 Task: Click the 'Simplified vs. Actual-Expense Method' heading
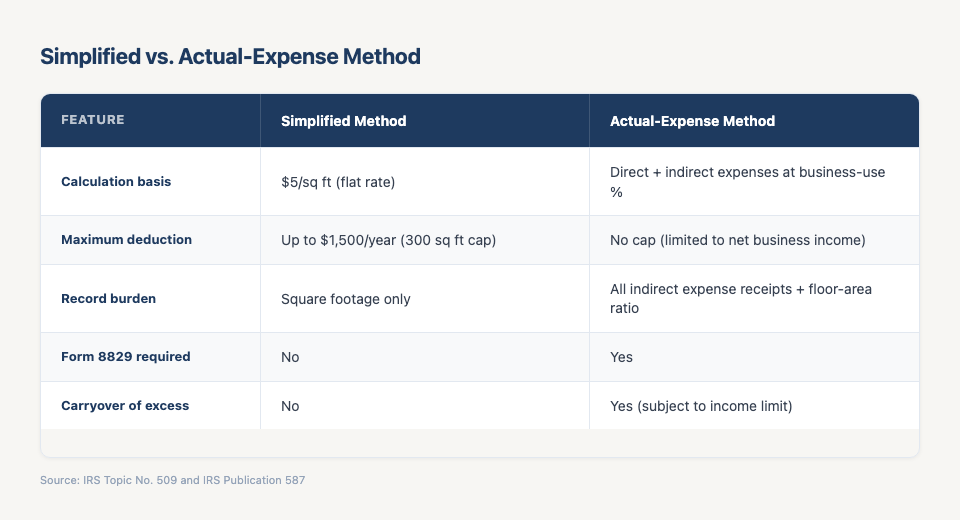[230, 56]
